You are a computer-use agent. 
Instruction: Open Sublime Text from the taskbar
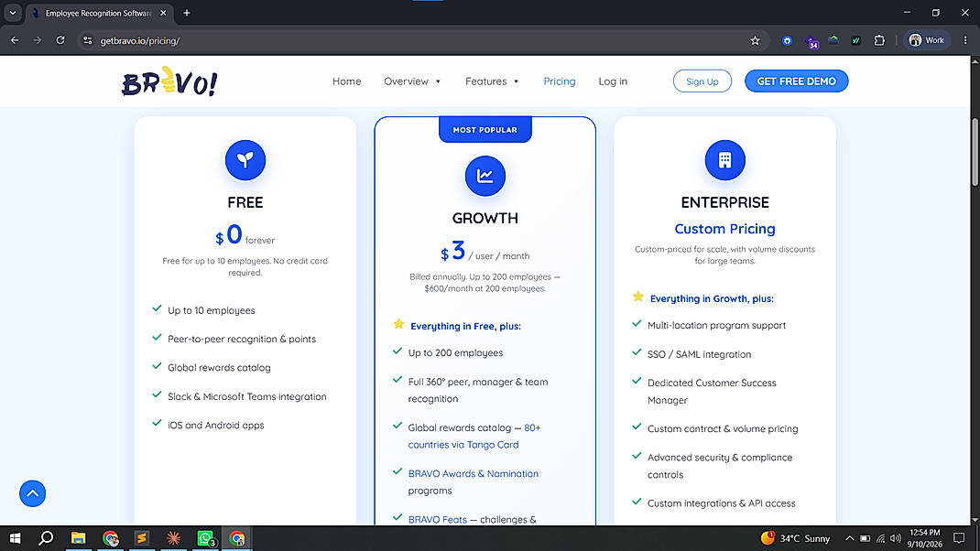(x=142, y=538)
